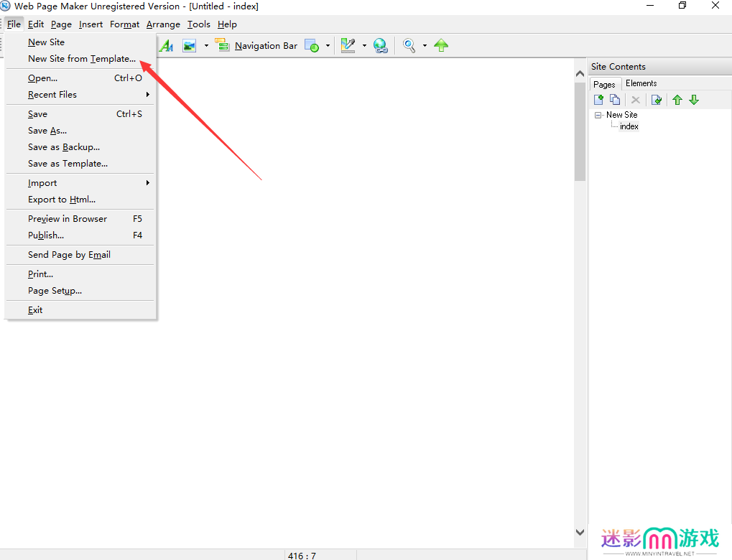Screen dimensions: 732x560
Task: Expand the Recent Files submenu
Action: tap(80, 95)
